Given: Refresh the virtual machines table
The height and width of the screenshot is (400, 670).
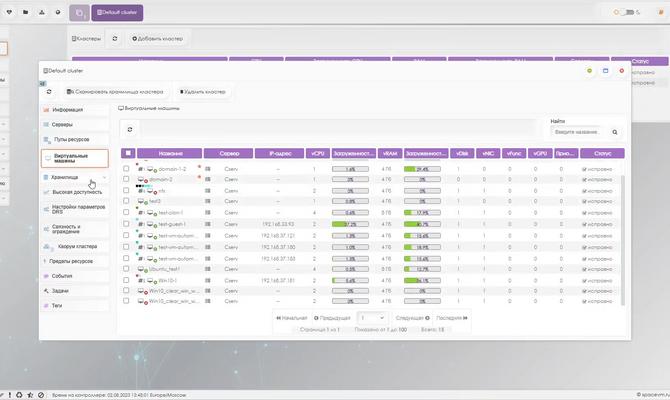Looking at the screenshot, I should 130,129.
